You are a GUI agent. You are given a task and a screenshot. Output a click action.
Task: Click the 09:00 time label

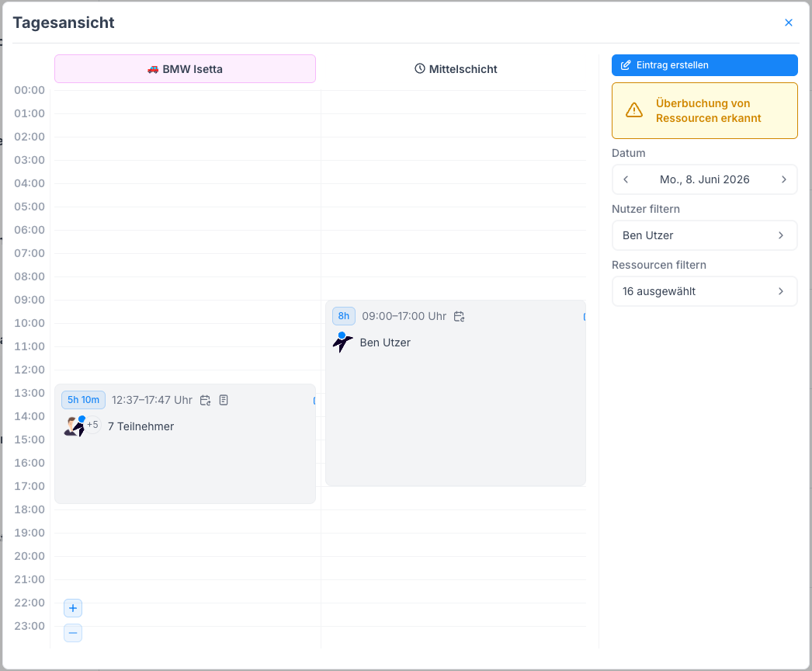(x=29, y=300)
